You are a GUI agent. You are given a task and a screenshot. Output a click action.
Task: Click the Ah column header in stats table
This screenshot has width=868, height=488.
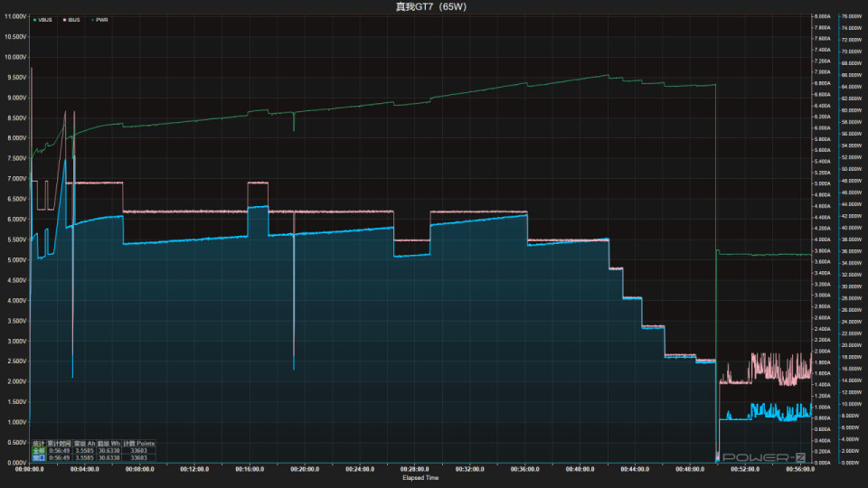pyautogui.click(x=85, y=443)
